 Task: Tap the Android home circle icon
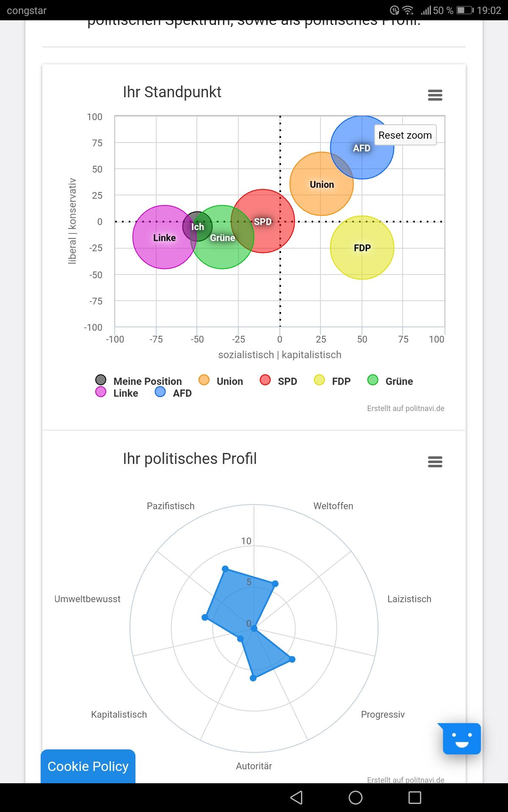point(356,798)
